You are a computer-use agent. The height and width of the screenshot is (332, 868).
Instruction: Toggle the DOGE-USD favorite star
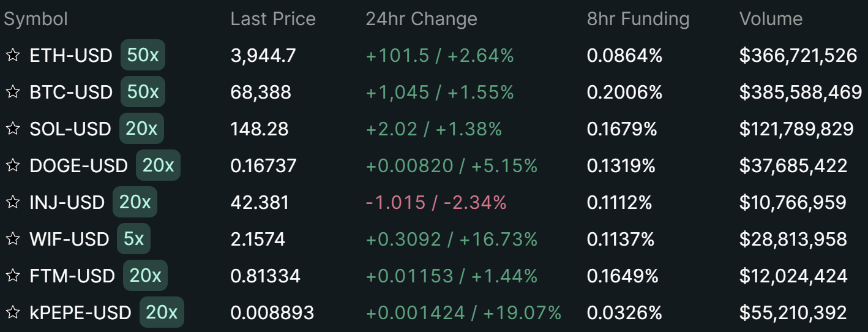click(12, 165)
